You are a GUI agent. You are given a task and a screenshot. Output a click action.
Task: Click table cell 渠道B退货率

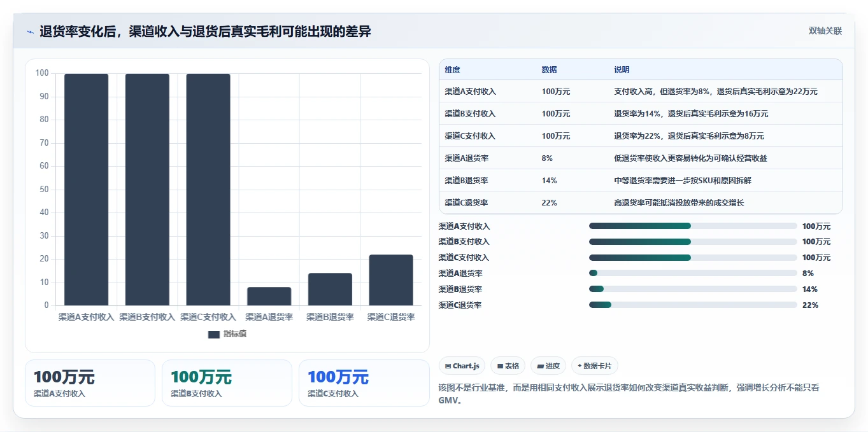[467, 181]
